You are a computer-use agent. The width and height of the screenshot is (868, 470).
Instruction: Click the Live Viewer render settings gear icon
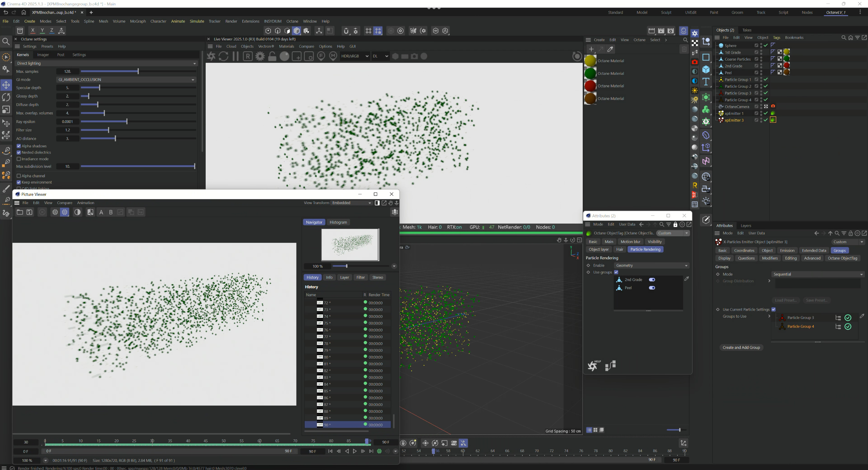(x=260, y=56)
